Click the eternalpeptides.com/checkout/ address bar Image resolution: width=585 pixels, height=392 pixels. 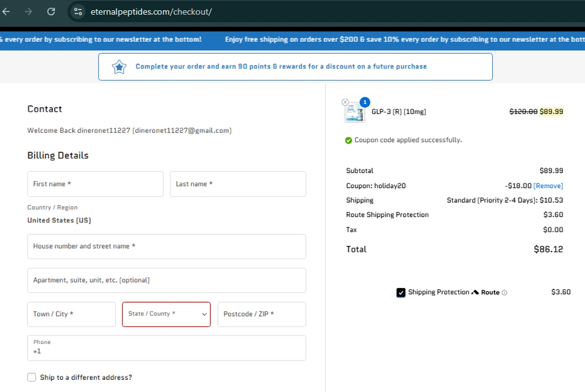point(151,12)
